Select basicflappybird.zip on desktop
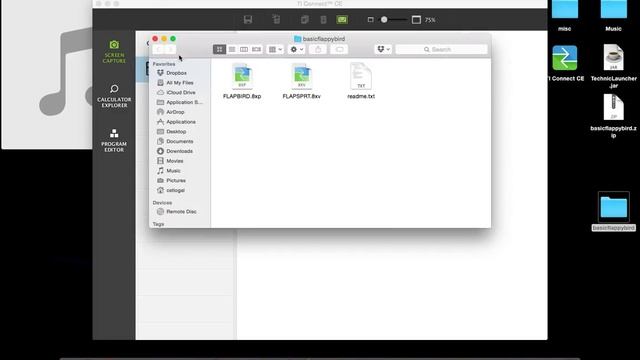The height and width of the screenshot is (360, 640). [613, 116]
